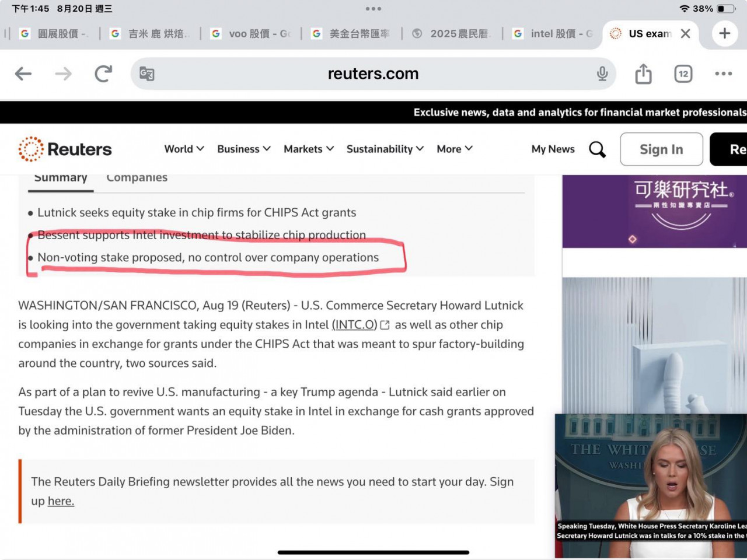This screenshot has width=747, height=560.
Task: Open the share sheet icon
Action: click(643, 73)
